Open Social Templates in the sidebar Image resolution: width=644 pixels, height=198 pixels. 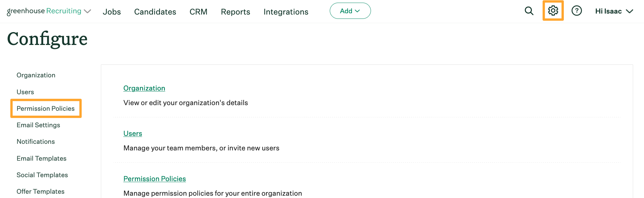pos(42,175)
